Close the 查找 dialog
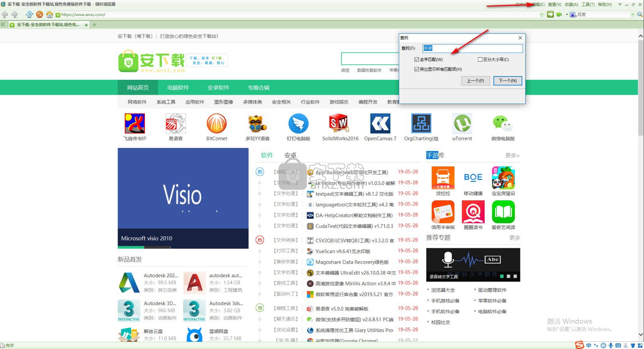644x349 pixels. (x=520, y=38)
